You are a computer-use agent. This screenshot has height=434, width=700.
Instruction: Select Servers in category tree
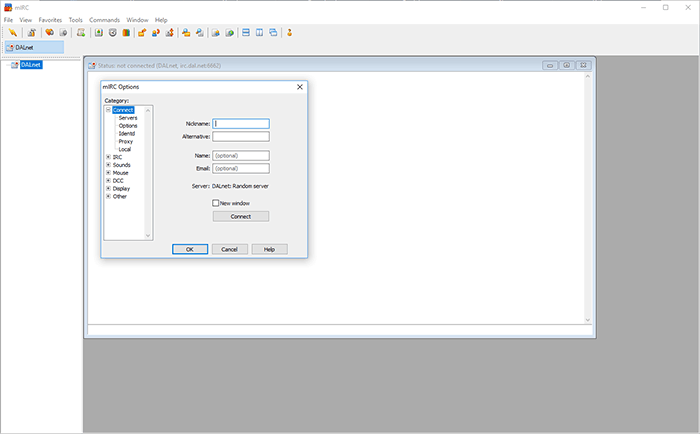tap(128, 118)
